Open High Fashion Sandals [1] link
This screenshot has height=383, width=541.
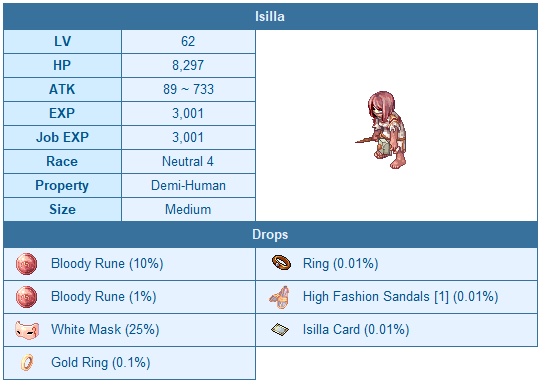click(401, 297)
